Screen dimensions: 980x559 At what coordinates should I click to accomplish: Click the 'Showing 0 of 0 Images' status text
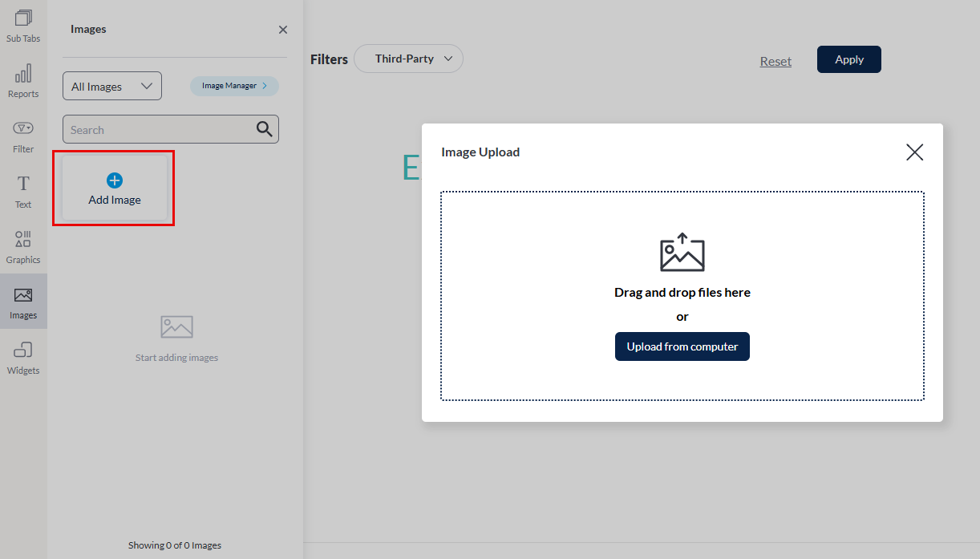click(x=175, y=545)
